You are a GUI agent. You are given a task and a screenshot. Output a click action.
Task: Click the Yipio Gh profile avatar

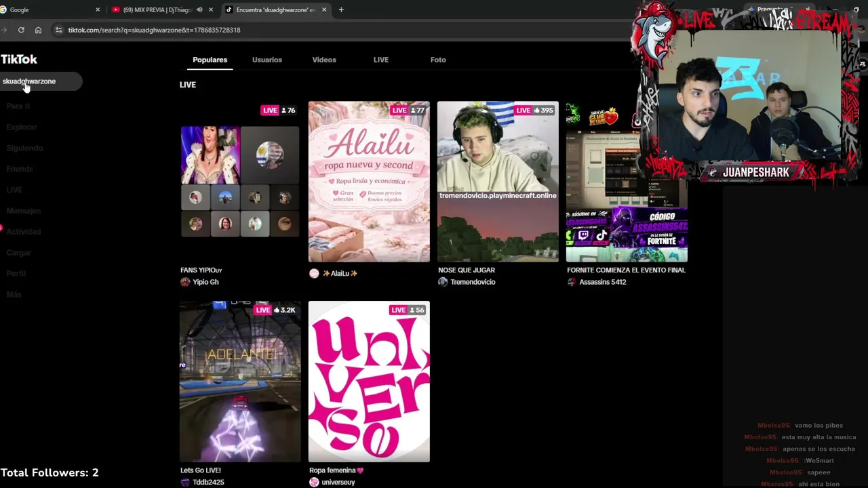185,282
